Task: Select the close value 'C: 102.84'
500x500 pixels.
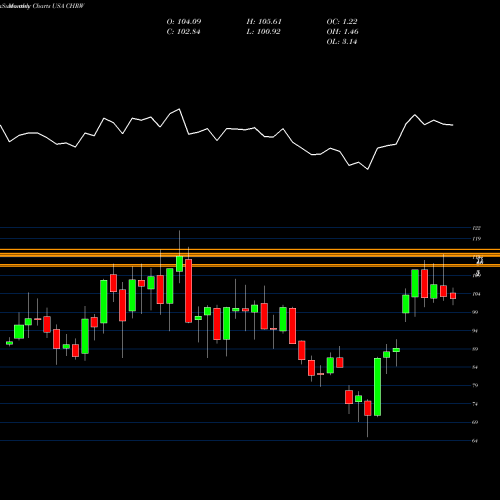Action: click(183, 32)
